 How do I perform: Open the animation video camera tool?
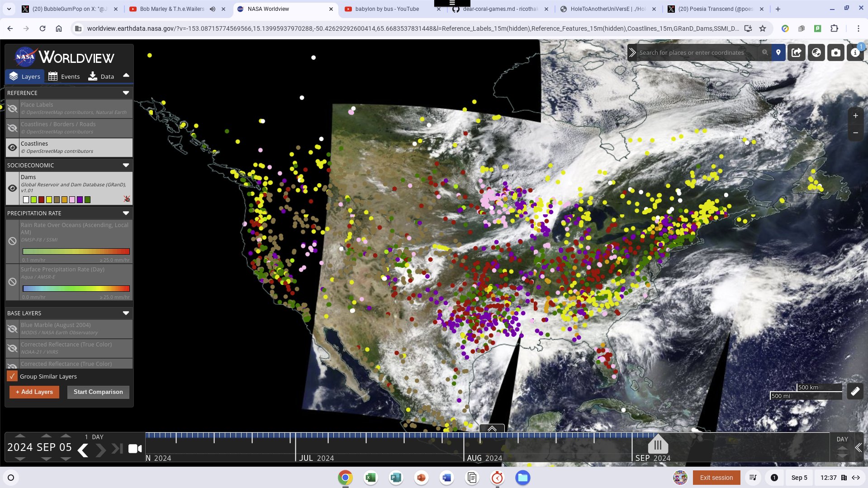click(135, 449)
